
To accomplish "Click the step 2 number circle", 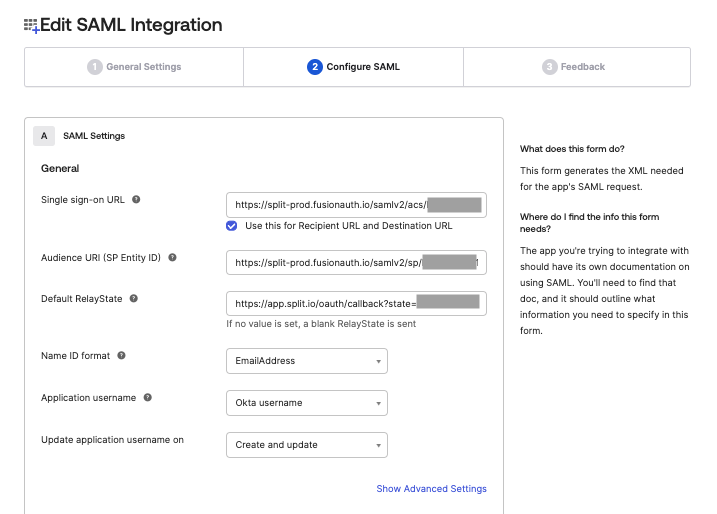I will pos(315,67).
